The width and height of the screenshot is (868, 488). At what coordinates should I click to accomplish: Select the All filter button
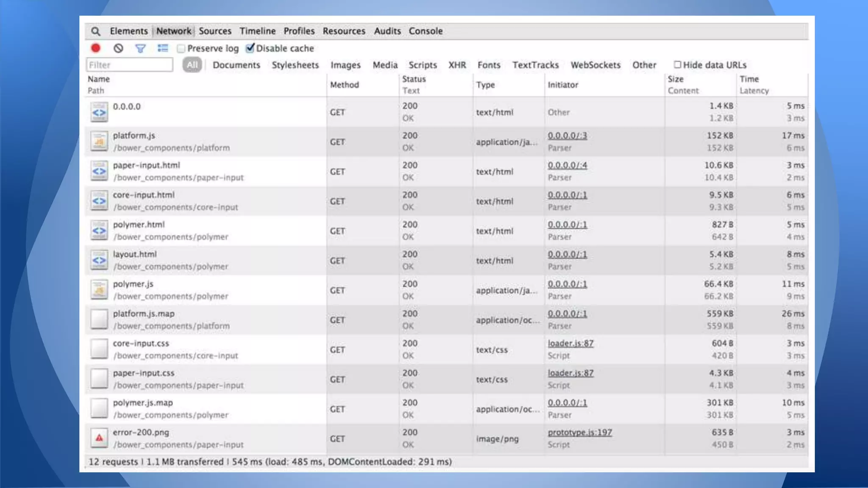point(192,65)
